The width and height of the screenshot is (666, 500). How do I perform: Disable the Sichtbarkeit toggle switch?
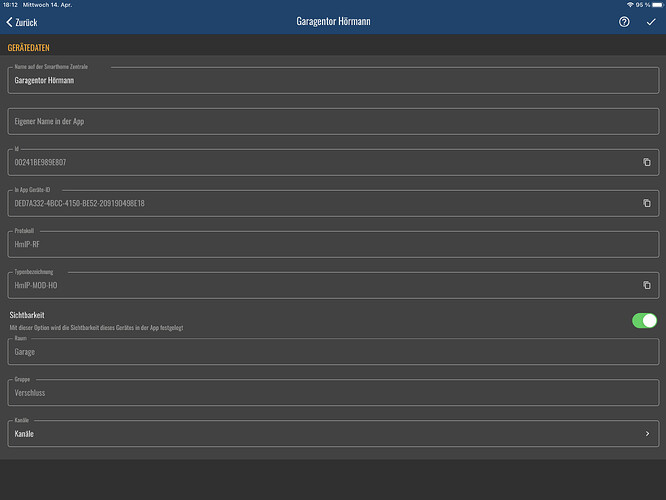coord(644,320)
